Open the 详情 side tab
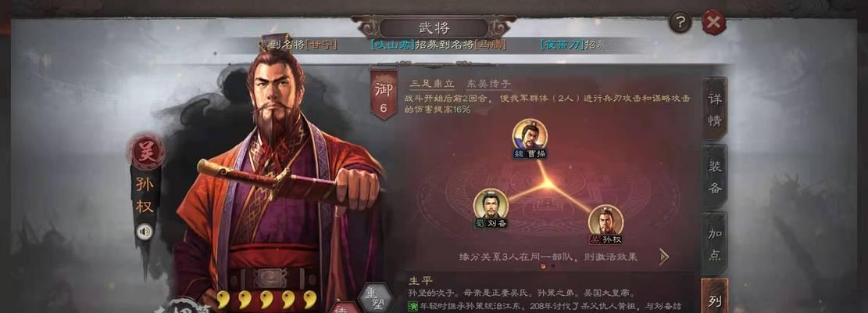This screenshot has width=868, height=313. pyautogui.click(x=715, y=109)
